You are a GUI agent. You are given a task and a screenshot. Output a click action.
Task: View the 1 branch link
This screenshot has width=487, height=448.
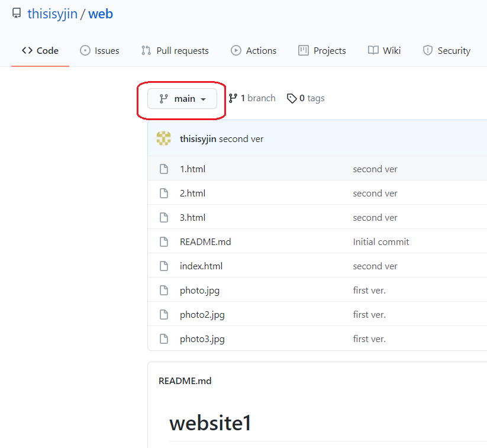pos(252,98)
